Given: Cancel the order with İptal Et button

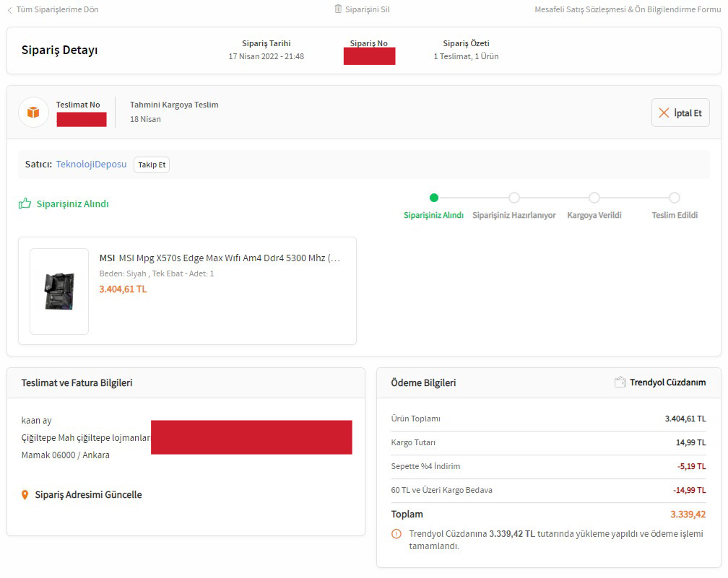Looking at the screenshot, I should tap(680, 113).
